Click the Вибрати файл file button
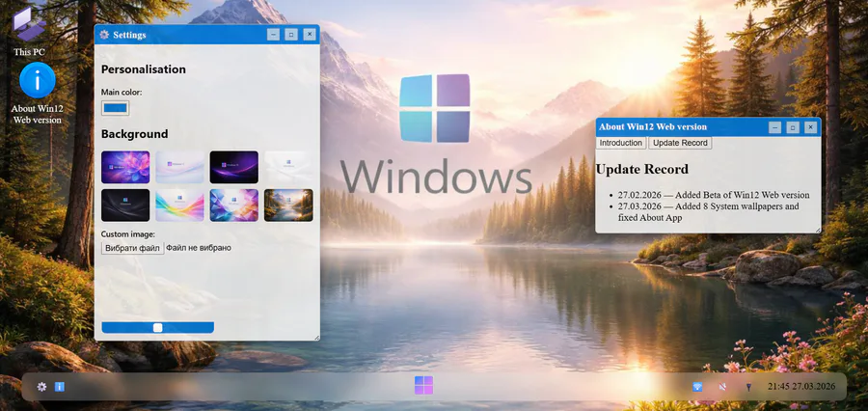The image size is (868, 411). click(133, 248)
